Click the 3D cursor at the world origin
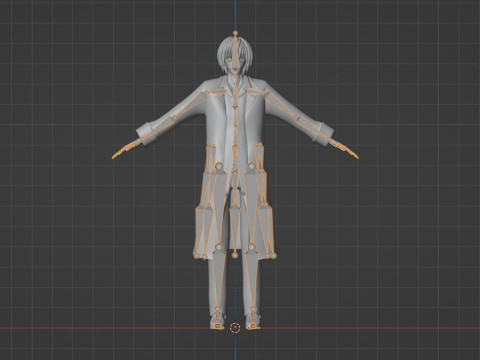The image size is (480, 360). pos(235,328)
